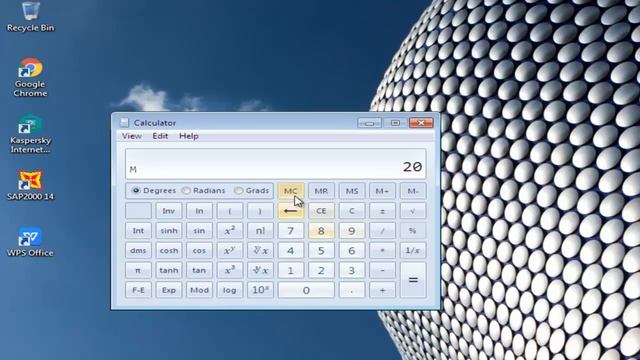Click the percent key
The height and width of the screenshot is (360, 640).
coord(413,231)
